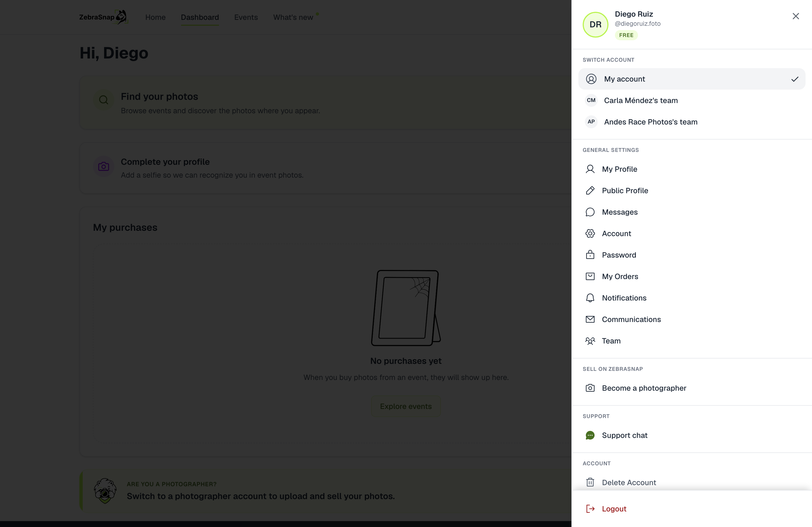Click the FREE plan badge
The width and height of the screenshot is (812, 527).
pos(626,35)
